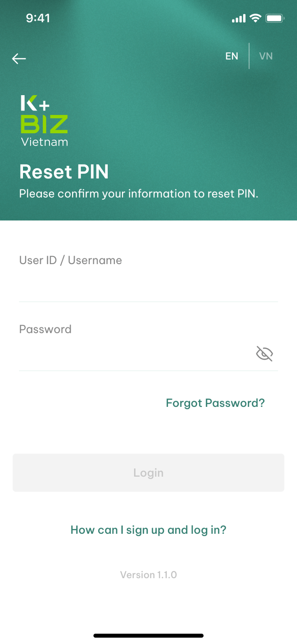
Task: Tap the confirm information subtitle text
Action: pos(139,194)
